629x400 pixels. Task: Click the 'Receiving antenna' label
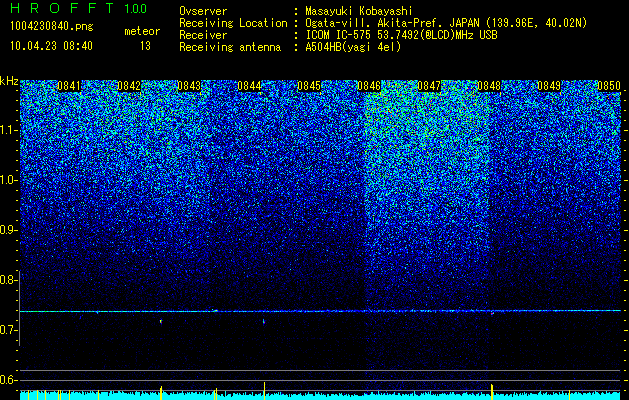coord(230,47)
